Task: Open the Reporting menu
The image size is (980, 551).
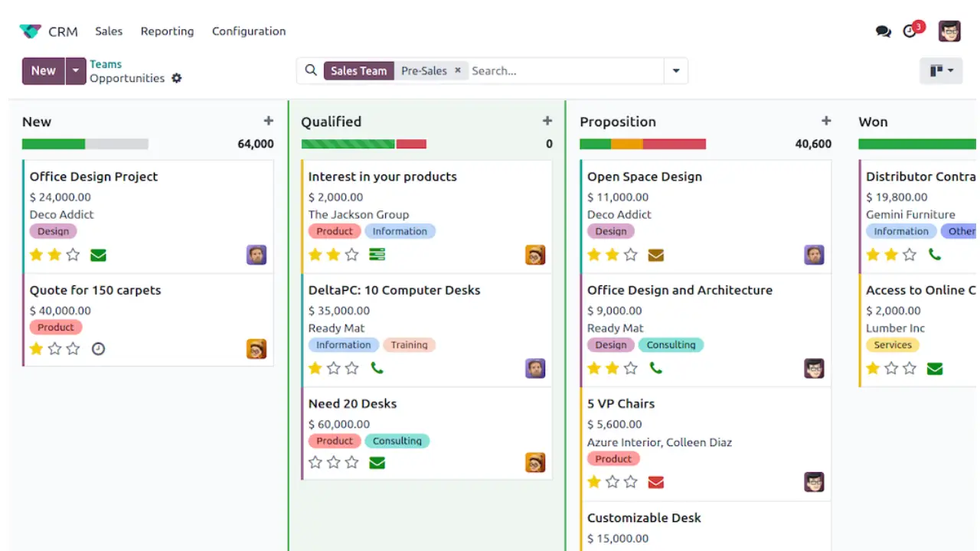Action: [167, 31]
